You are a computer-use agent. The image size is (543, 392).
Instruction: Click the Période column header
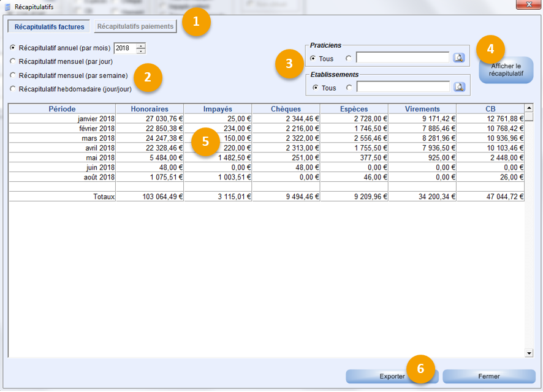point(62,109)
